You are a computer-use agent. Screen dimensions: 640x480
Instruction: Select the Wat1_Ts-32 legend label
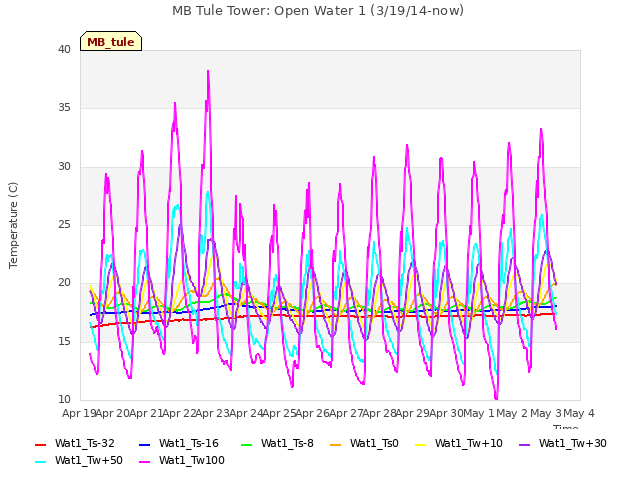[x=84, y=443]
